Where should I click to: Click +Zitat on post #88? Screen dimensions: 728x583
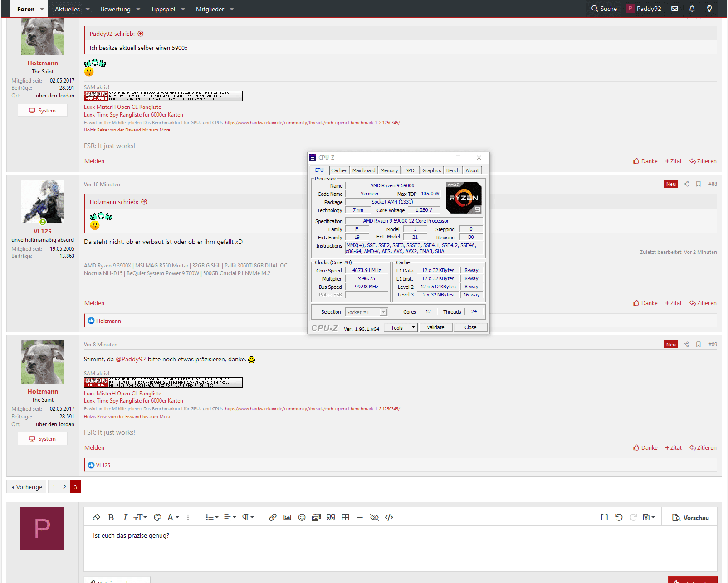click(673, 303)
